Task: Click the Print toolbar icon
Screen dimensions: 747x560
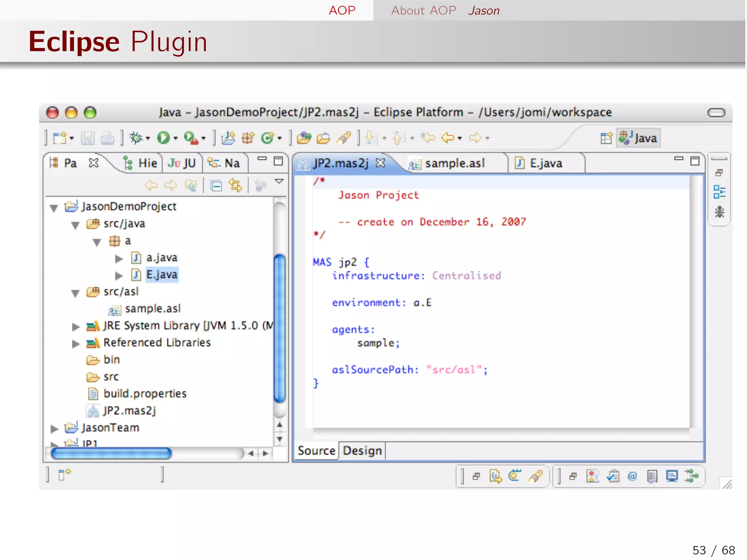Action: pyautogui.click(x=107, y=138)
